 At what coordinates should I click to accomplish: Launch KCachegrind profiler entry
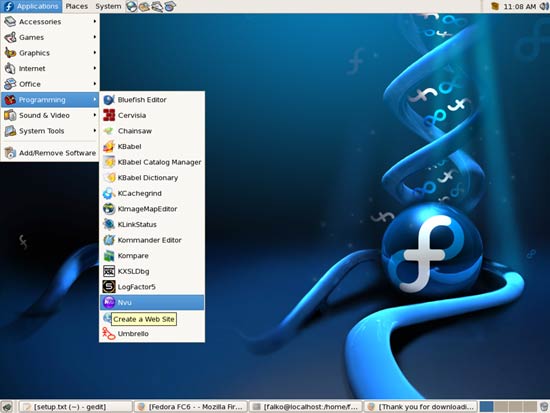[x=152, y=193]
